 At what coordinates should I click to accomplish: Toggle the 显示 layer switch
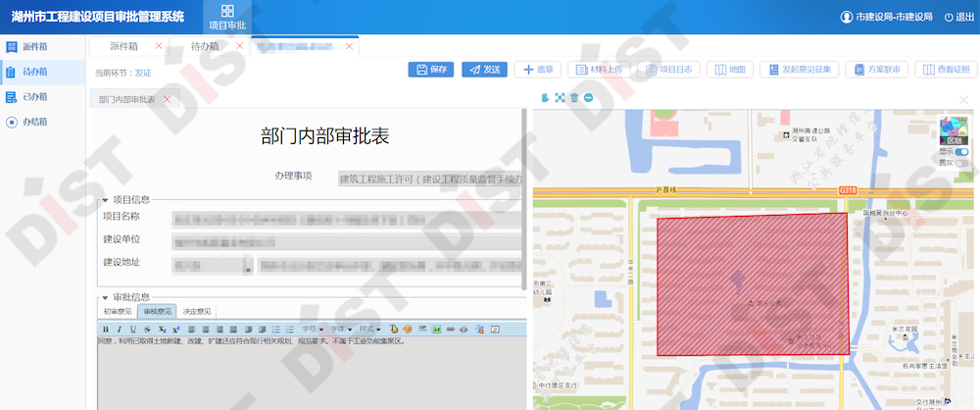(962, 152)
